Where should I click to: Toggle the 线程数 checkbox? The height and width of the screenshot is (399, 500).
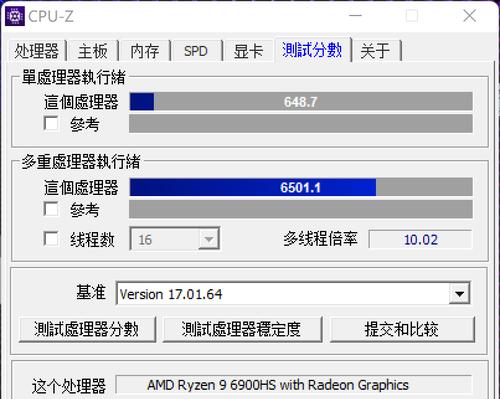pyautogui.click(x=51, y=239)
